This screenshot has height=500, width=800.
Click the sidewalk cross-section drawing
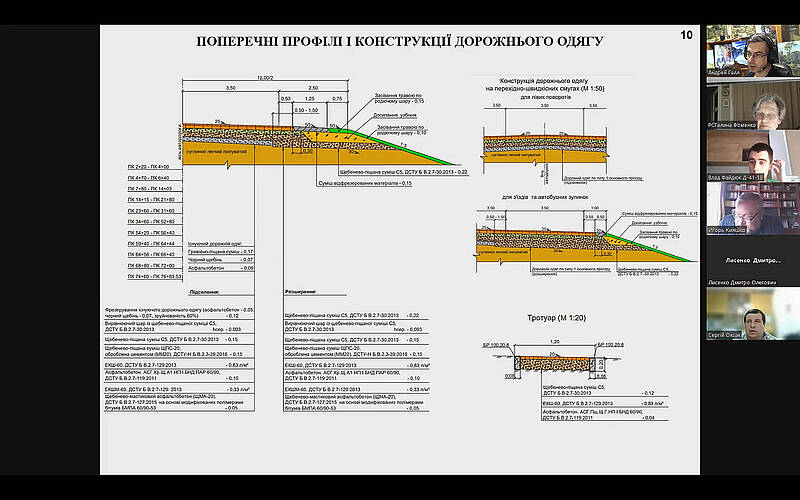pyautogui.click(x=556, y=363)
